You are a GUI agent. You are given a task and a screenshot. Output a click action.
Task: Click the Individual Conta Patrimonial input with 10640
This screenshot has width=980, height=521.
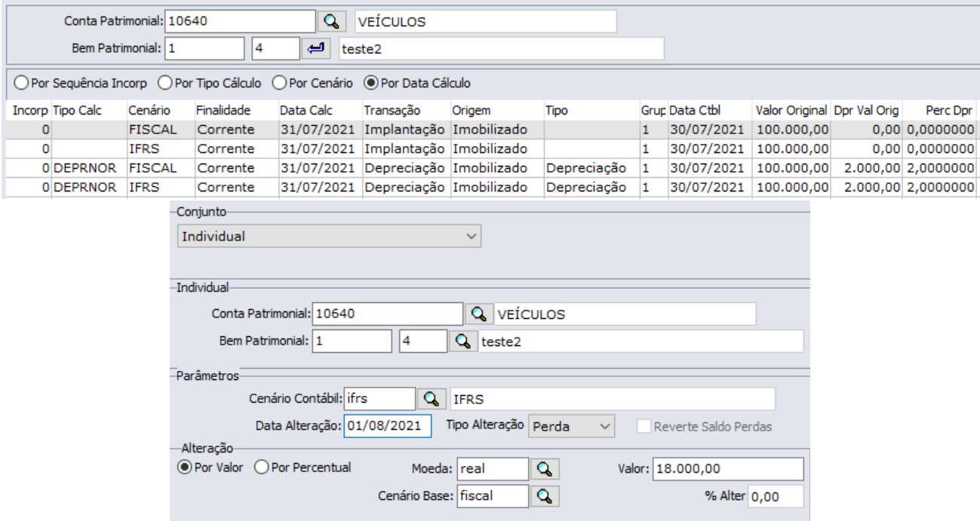(x=387, y=313)
